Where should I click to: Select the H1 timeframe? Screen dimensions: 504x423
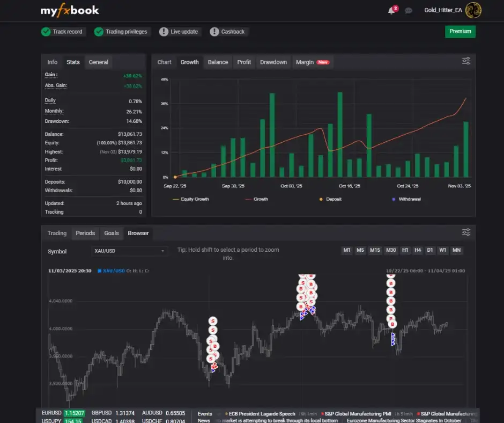[405, 251]
